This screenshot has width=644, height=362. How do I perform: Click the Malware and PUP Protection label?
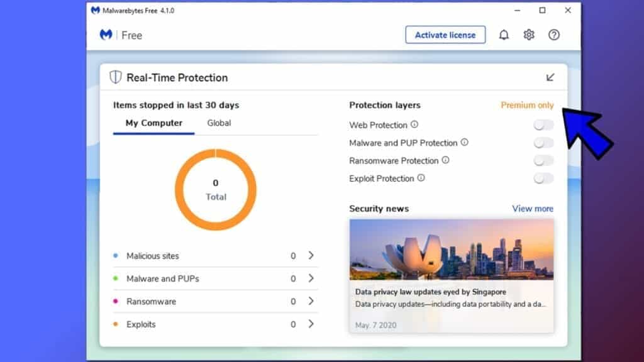[x=403, y=143]
